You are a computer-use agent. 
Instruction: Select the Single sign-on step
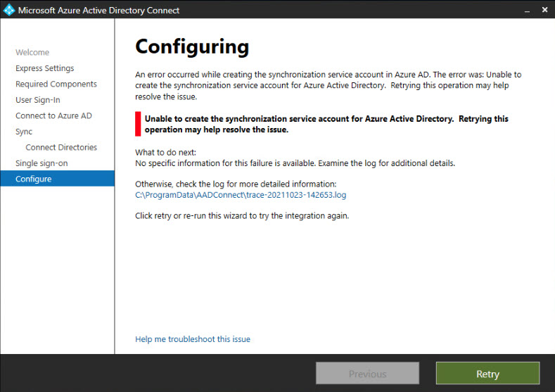tap(42, 163)
